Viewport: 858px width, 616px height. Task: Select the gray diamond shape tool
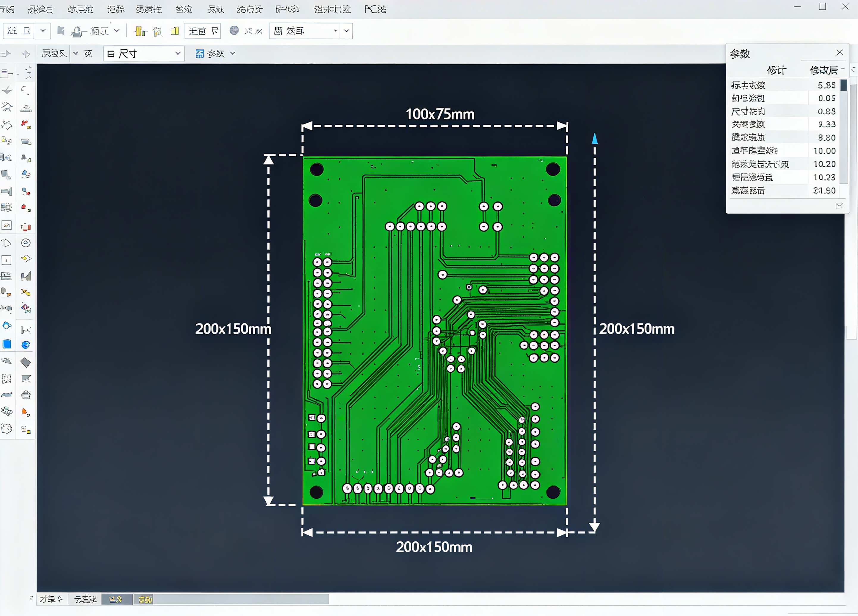tap(26, 362)
